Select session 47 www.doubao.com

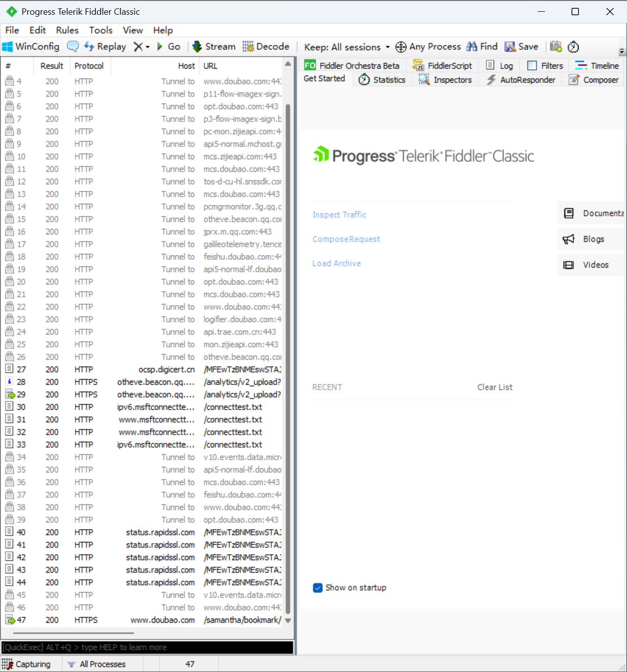pos(142,620)
